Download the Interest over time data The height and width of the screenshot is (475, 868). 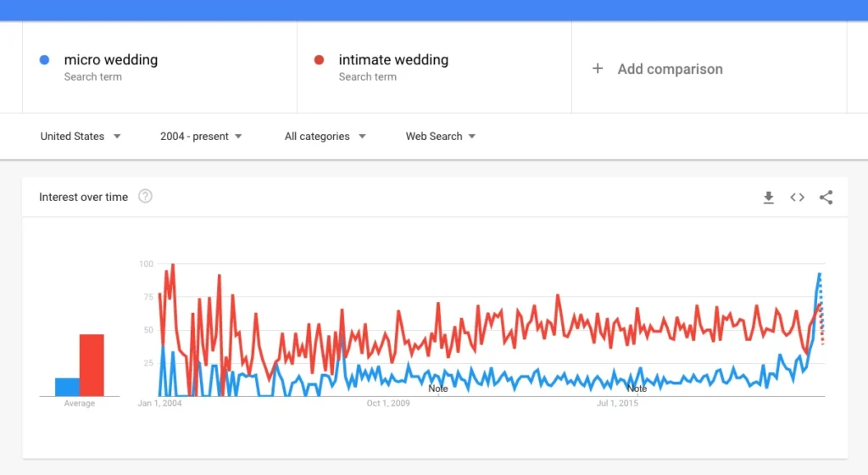pyautogui.click(x=768, y=198)
